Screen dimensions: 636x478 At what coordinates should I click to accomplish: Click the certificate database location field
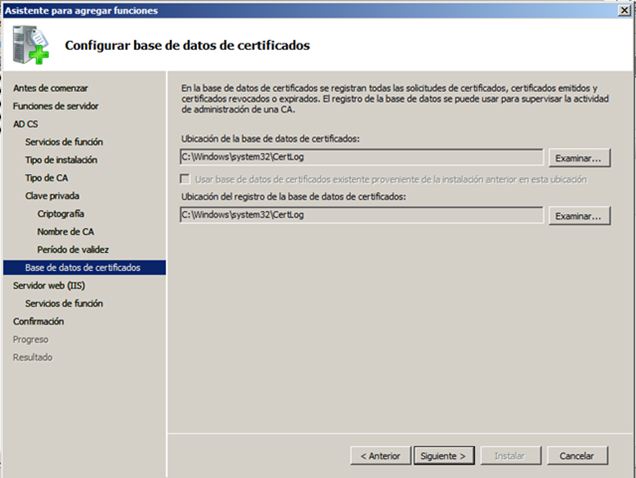click(x=360, y=157)
